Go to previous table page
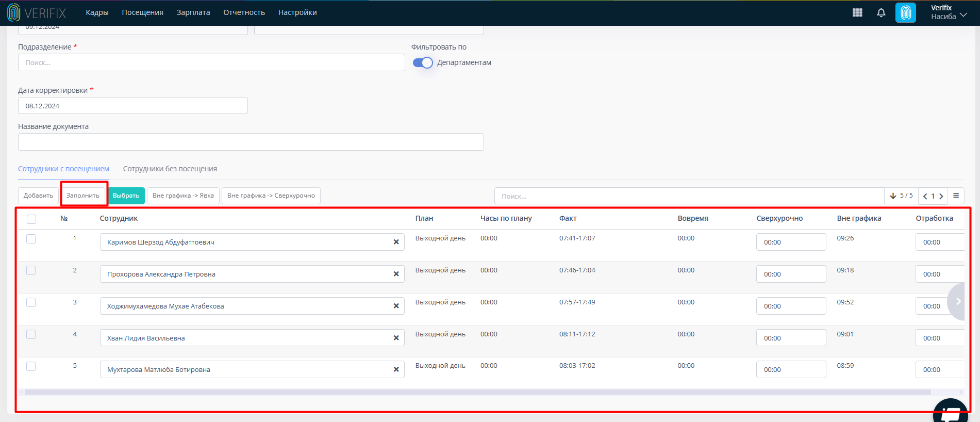 [x=925, y=196]
